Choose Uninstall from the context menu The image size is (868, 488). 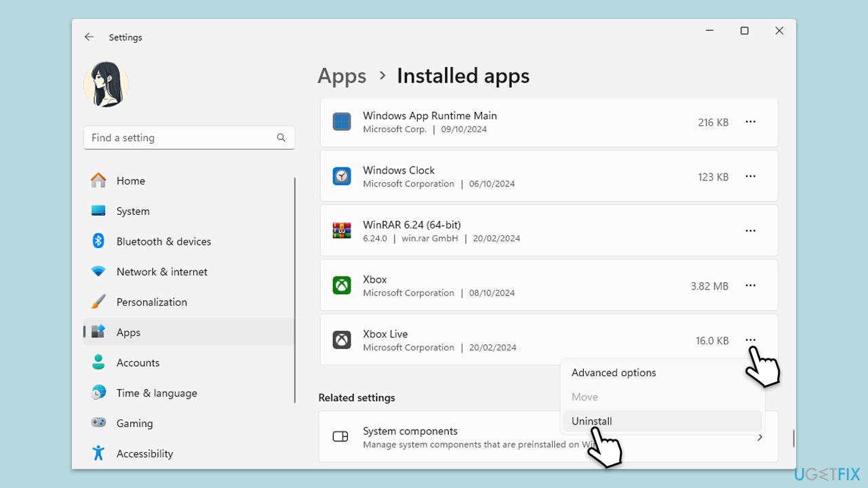[663, 421]
